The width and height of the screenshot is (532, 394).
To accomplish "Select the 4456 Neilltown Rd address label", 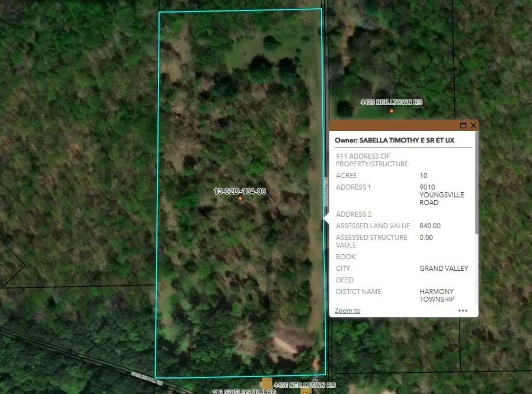I will pyautogui.click(x=305, y=385).
